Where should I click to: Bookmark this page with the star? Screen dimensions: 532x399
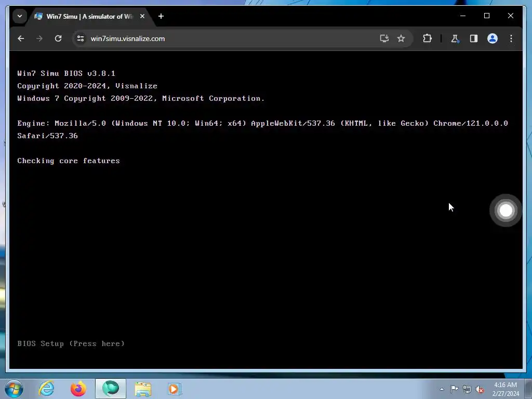coord(401,38)
